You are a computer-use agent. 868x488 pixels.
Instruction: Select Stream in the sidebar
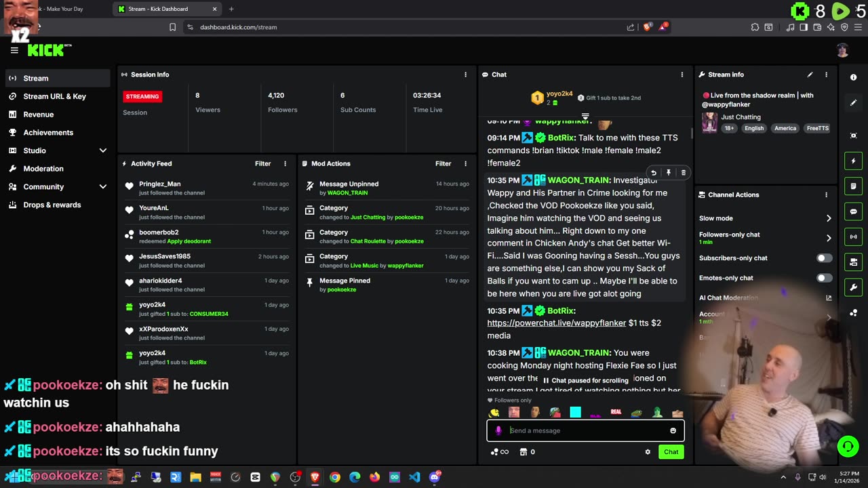(x=57, y=78)
